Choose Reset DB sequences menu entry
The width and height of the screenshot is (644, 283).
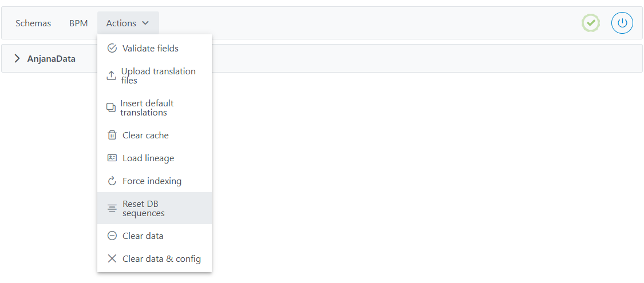pos(143,209)
